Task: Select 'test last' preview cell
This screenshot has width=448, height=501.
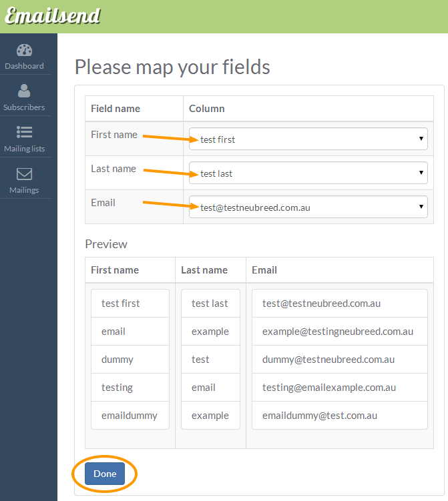Action: click(x=210, y=304)
